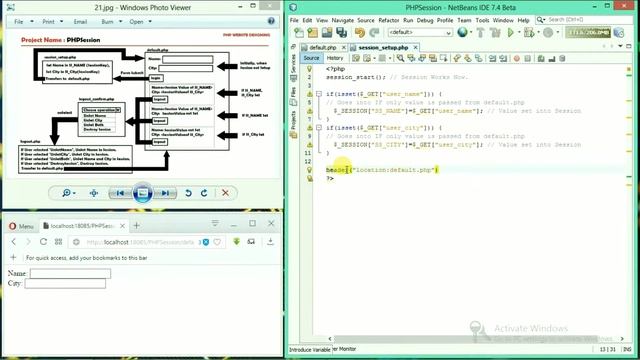Click the Stop Macro Recording icon

pyautogui.click(x=527, y=58)
